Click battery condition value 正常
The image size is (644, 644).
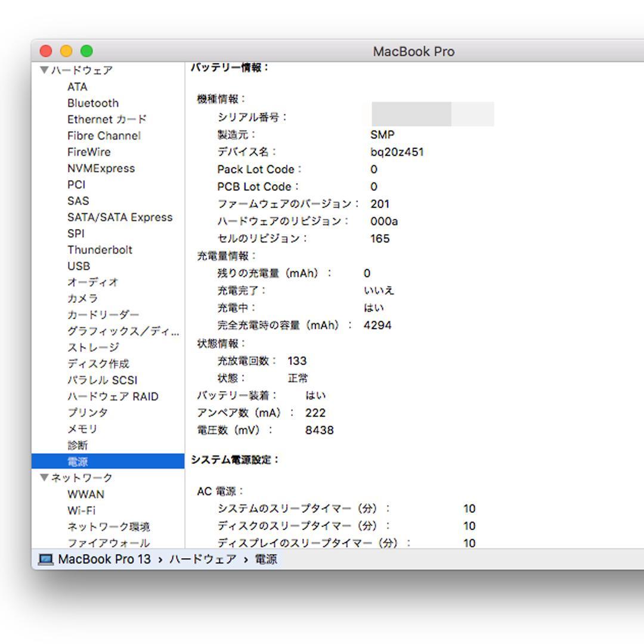[298, 378]
